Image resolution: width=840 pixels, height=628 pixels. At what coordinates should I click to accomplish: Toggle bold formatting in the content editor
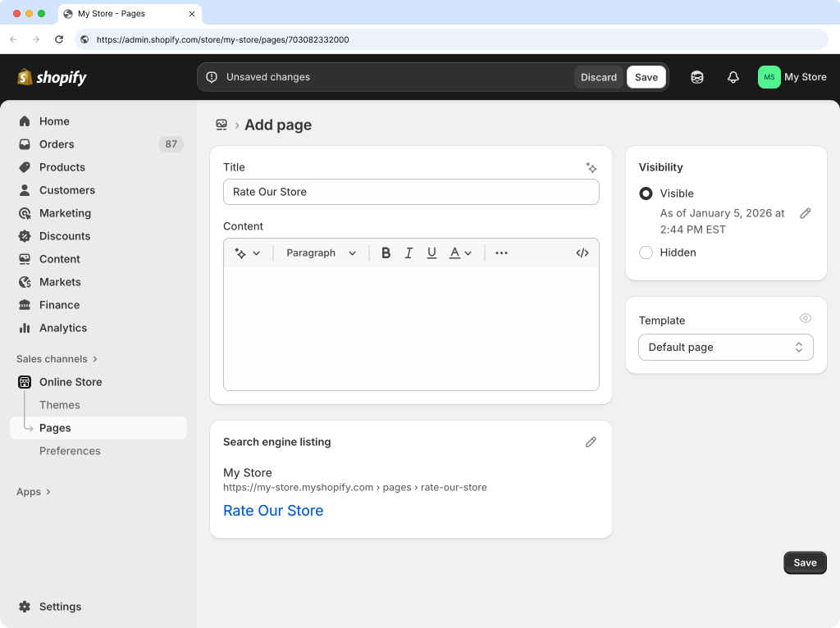386,253
